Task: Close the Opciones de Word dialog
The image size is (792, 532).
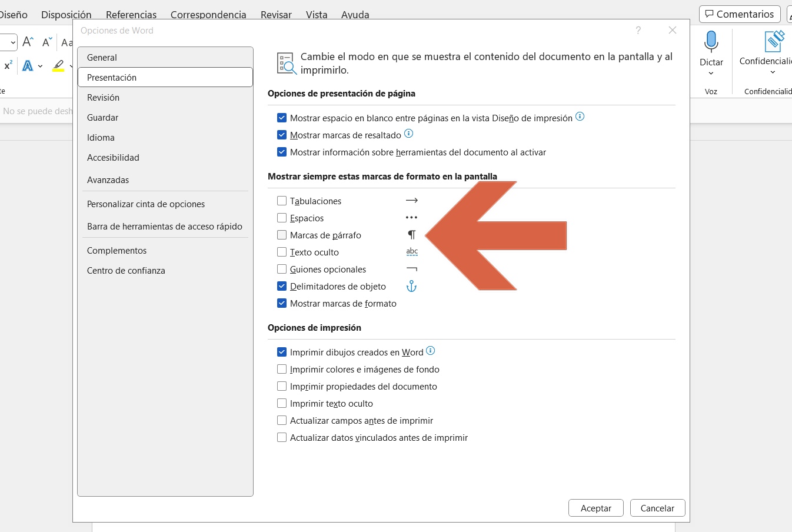Action: pos(673,30)
